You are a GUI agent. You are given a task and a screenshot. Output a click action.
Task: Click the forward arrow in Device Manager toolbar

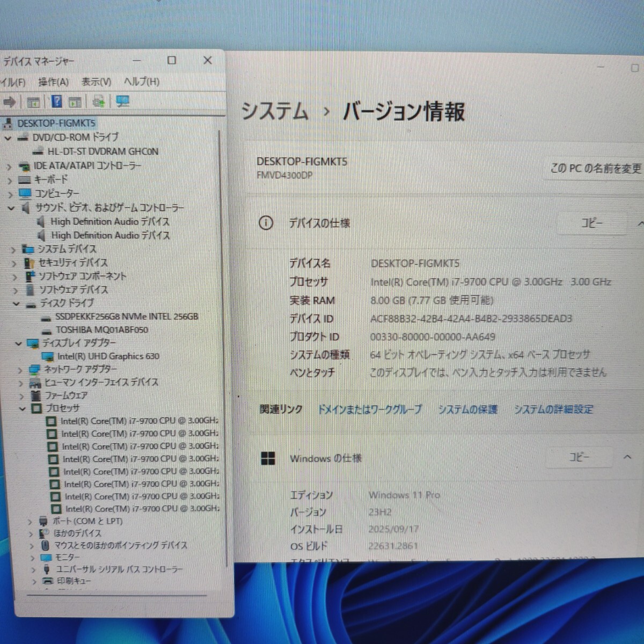[9, 102]
